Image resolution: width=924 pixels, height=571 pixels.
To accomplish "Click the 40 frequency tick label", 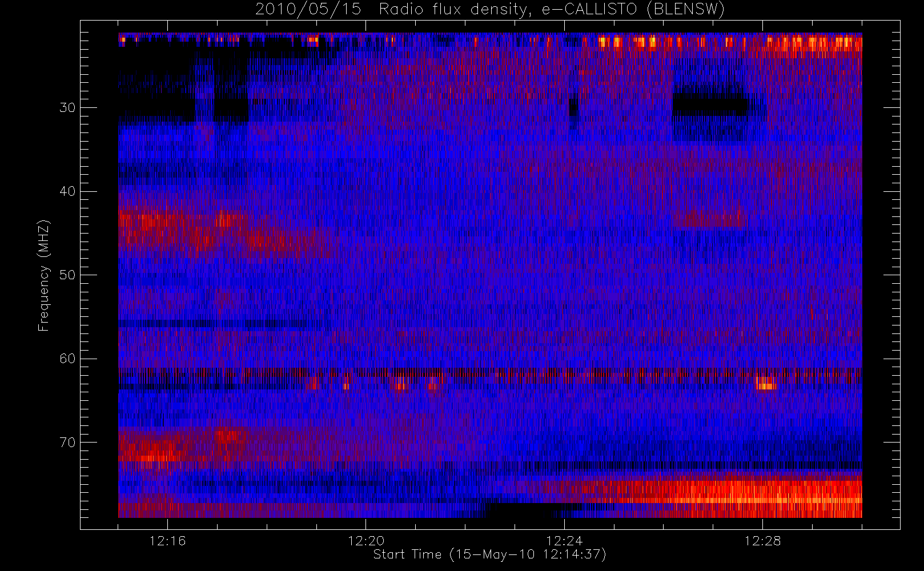I will [x=67, y=191].
